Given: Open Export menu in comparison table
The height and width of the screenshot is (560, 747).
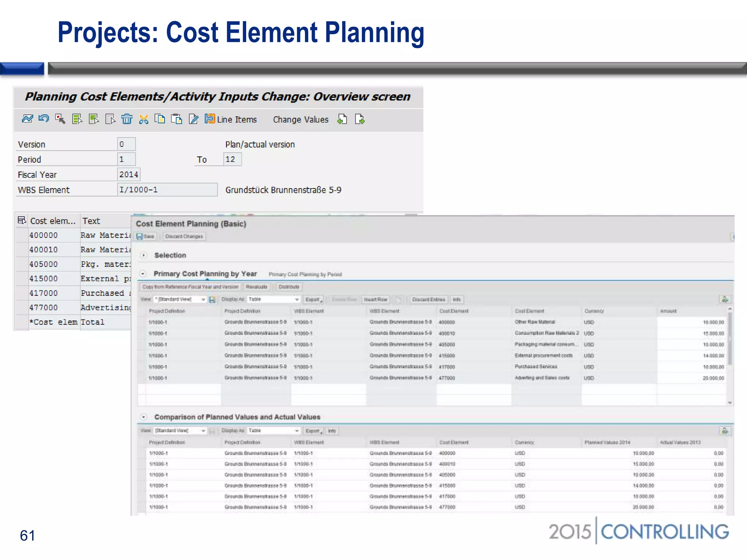Looking at the screenshot, I should (314, 431).
